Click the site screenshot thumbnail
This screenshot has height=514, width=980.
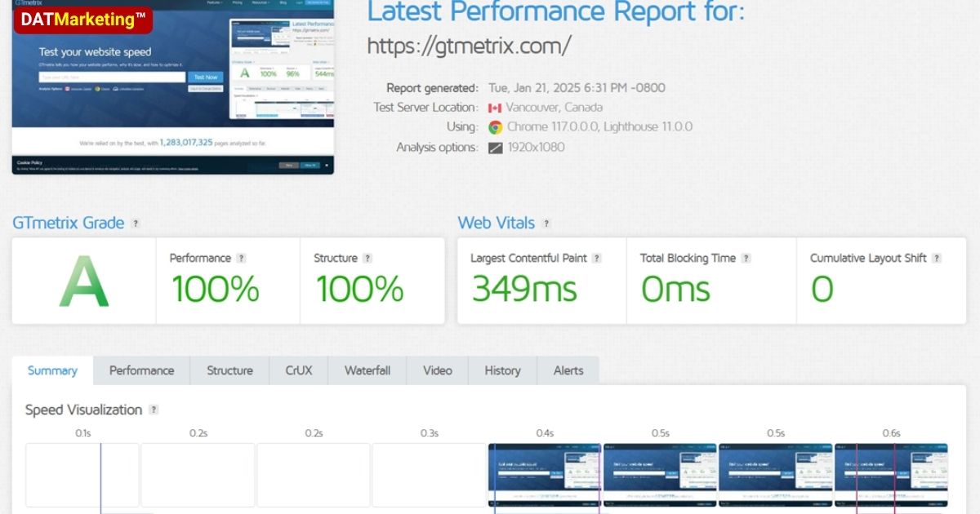173,86
